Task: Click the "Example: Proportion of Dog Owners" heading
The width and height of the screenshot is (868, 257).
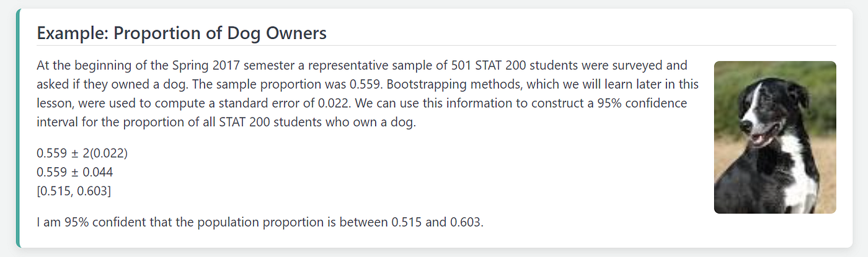Action: [182, 33]
